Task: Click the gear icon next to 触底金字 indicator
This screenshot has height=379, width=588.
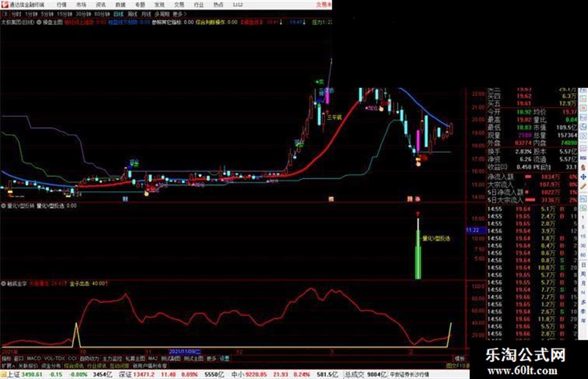Action: coord(3,284)
